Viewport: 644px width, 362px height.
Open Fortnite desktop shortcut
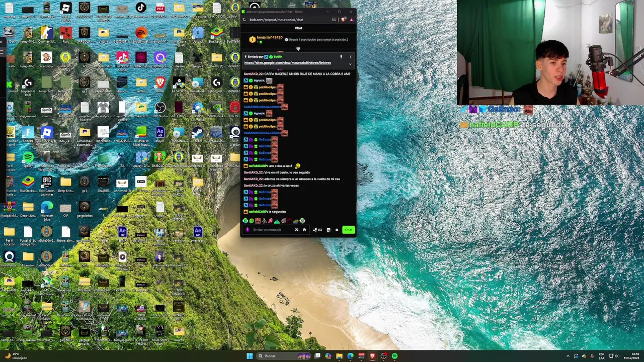(x=28, y=135)
